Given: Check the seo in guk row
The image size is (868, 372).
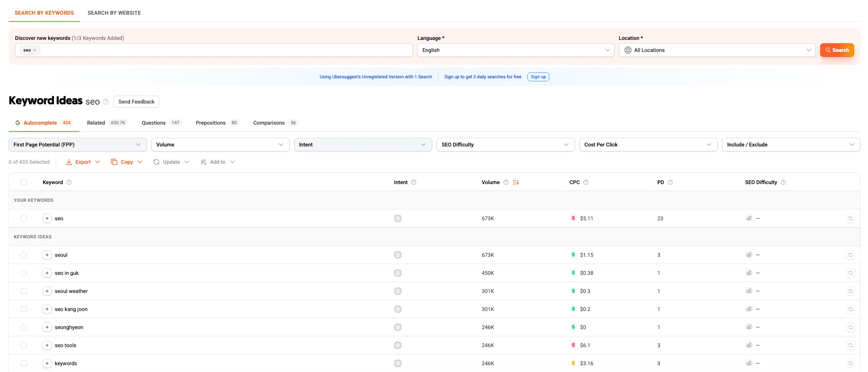Looking at the screenshot, I should (x=24, y=273).
